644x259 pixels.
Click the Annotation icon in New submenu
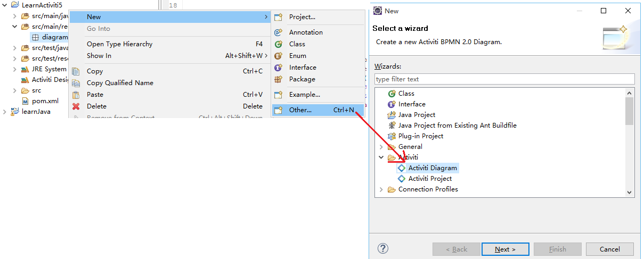278,32
